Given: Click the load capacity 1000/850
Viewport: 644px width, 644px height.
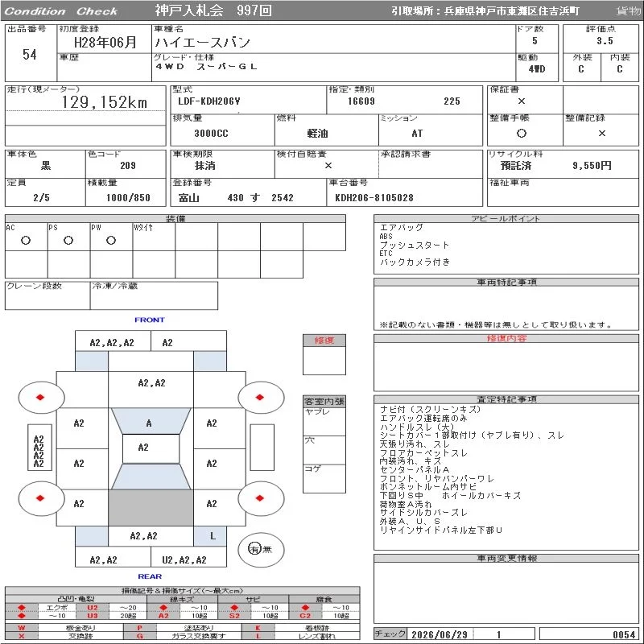Looking at the screenshot, I should tap(128, 198).
